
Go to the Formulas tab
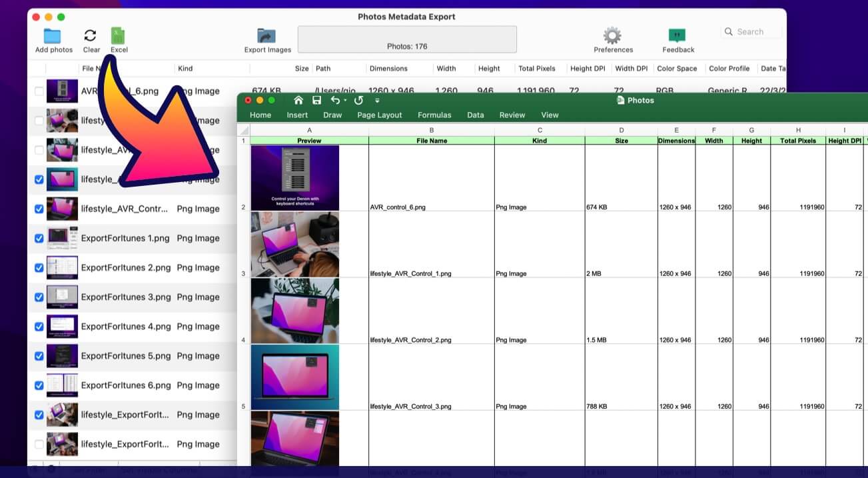434,115
